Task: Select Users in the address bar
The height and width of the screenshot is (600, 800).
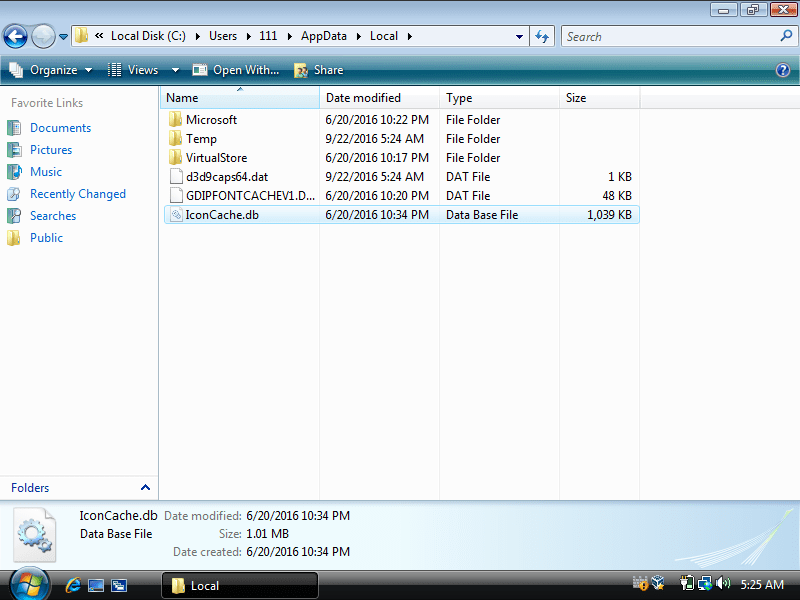Action: pyautogui.click(x=223, y=36)
